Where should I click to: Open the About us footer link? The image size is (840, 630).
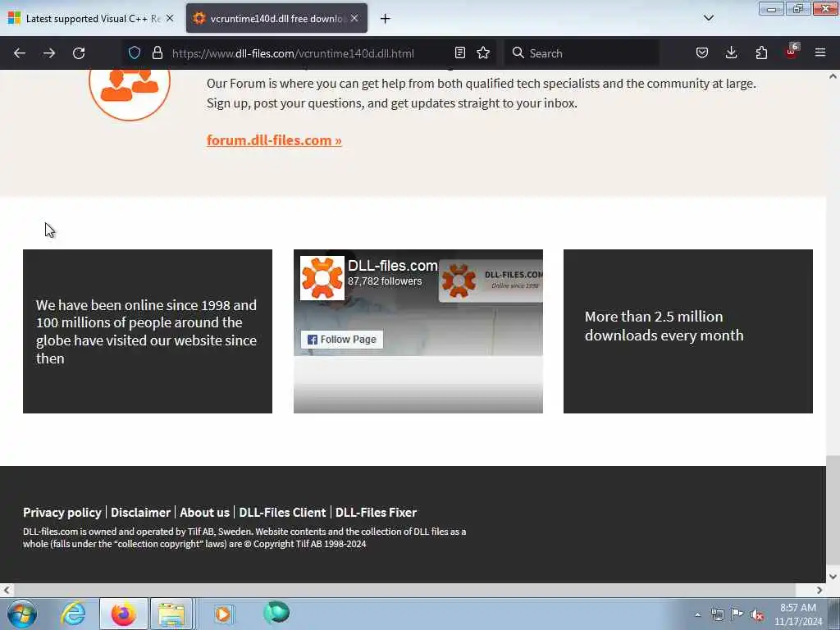click(204, 513)
